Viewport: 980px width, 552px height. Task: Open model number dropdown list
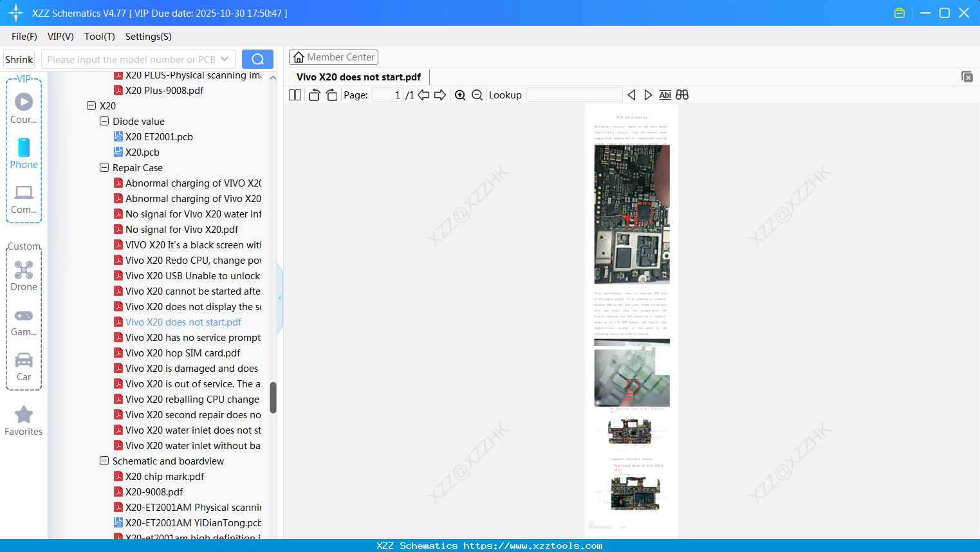(x=225, y=59)
